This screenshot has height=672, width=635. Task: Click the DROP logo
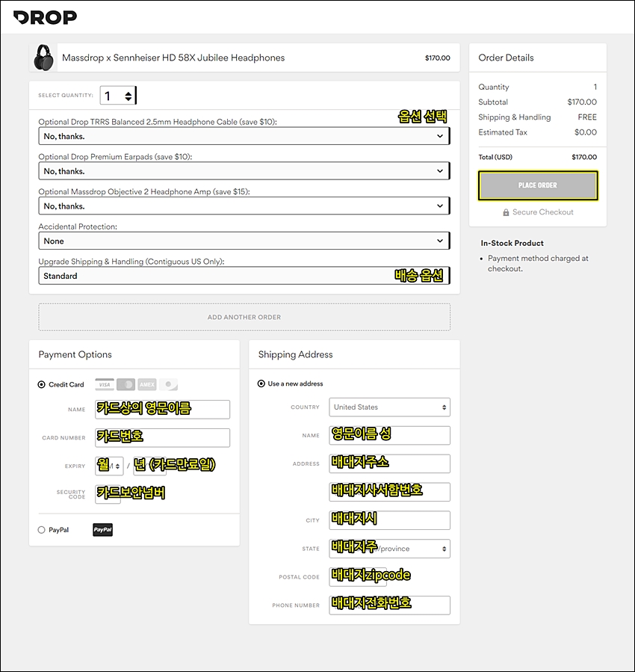(x=45, y=17)
